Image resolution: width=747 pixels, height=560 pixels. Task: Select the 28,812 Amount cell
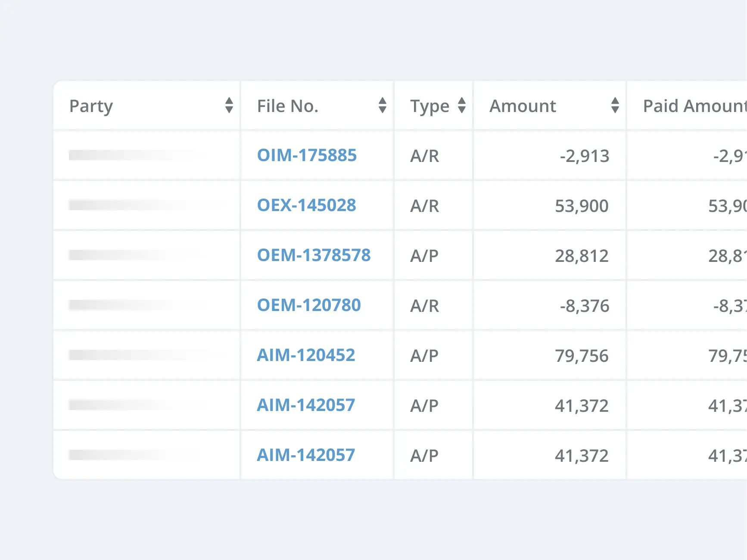tap(581, 256)
